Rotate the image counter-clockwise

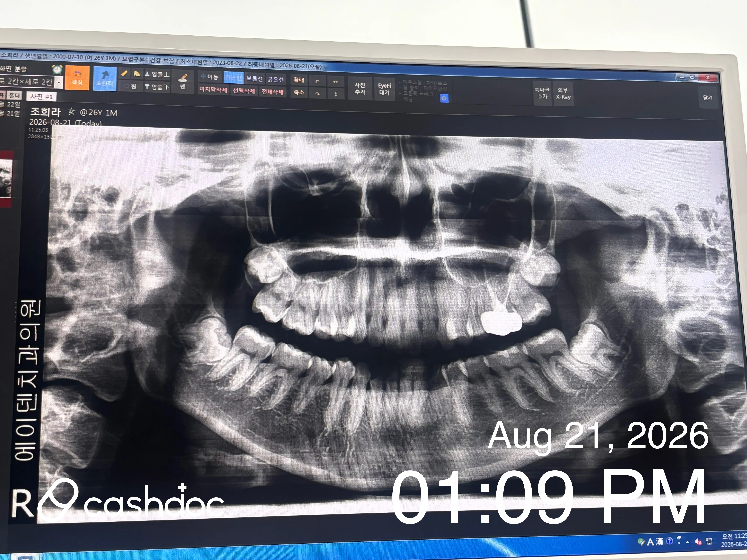(317, 81)
